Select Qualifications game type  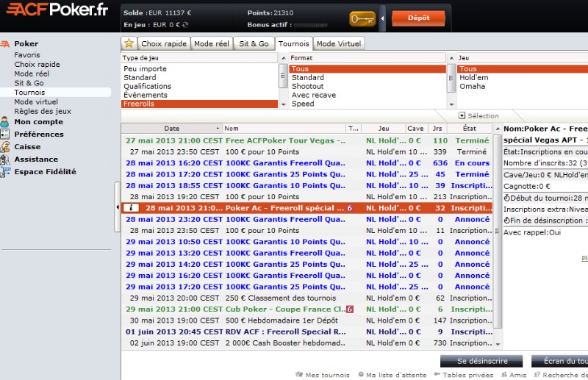(148, 86)
